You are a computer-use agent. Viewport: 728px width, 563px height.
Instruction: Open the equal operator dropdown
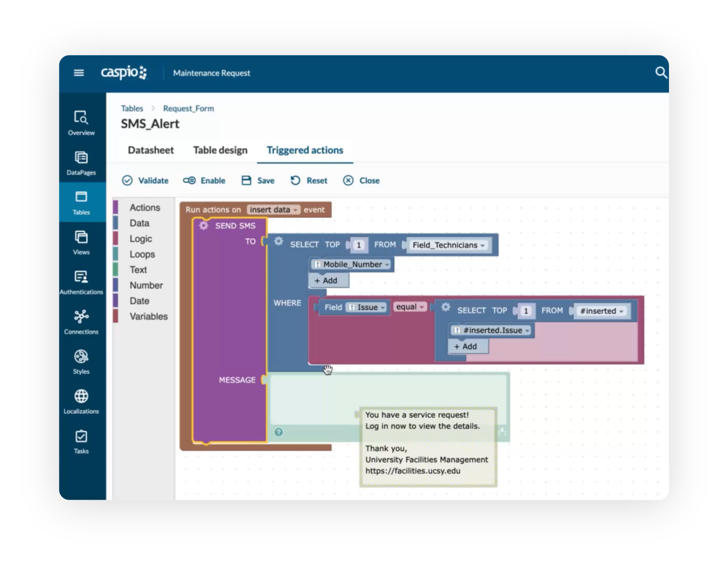410,307
